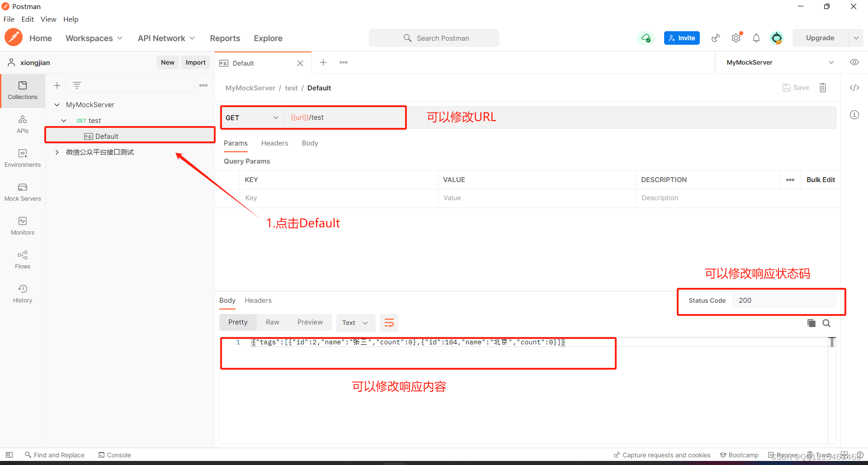Switch to response Headers tab
This screenshot has height=465, width=868.
[258, 301]
